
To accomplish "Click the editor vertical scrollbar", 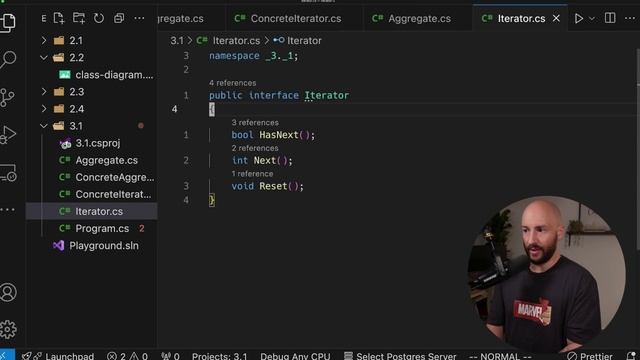I will click(638, 149).
